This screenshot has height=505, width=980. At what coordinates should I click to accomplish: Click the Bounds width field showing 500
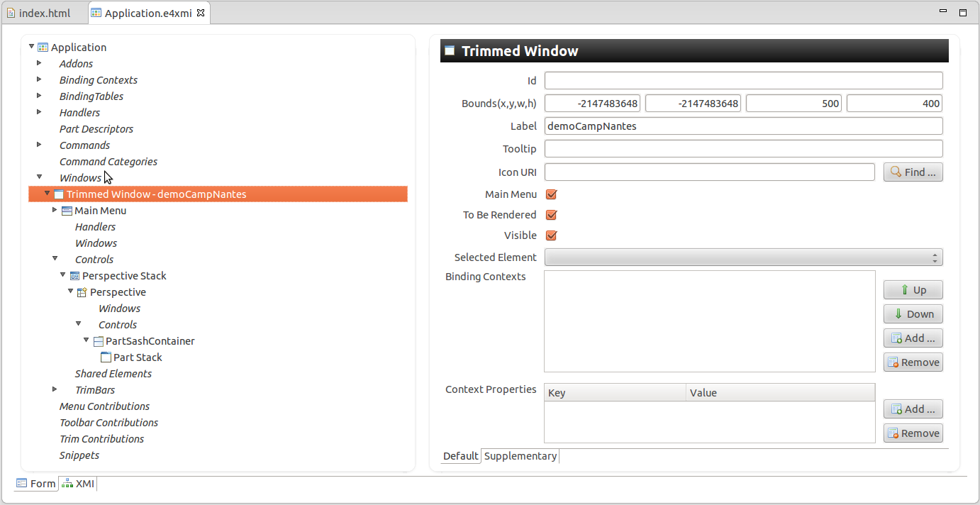click(794, 104)
